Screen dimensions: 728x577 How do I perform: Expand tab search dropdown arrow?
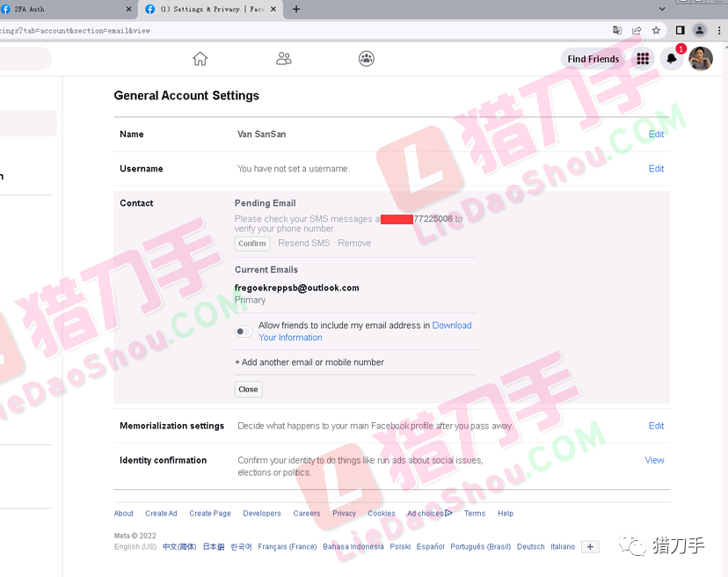(x=662, y=9)
